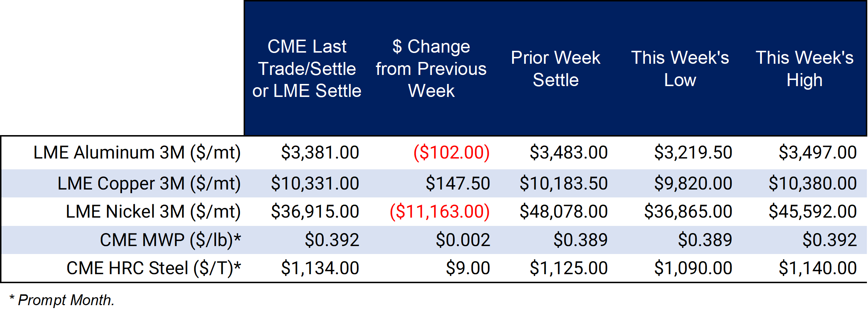
Task: Select the $3,219.50 aluminum weekly low
Action: coord(693,152)
